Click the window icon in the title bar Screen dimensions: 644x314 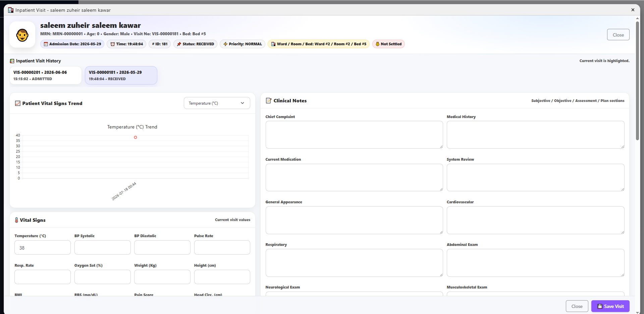click(x=11, y=10)
